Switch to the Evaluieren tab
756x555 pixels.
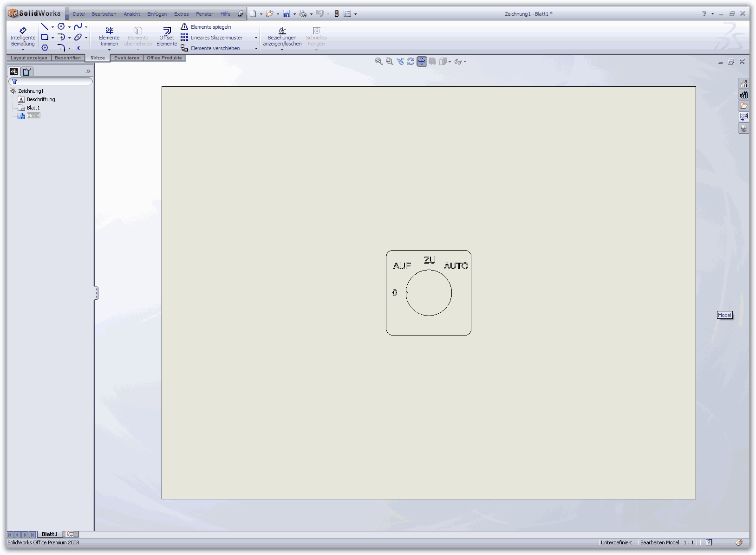click(x=127, y=58)
